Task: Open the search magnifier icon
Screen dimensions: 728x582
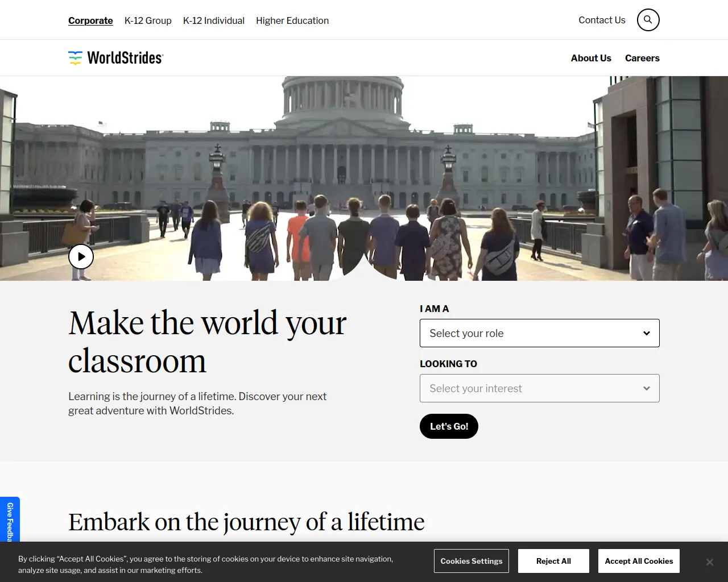Action: (x=648, y=20)
